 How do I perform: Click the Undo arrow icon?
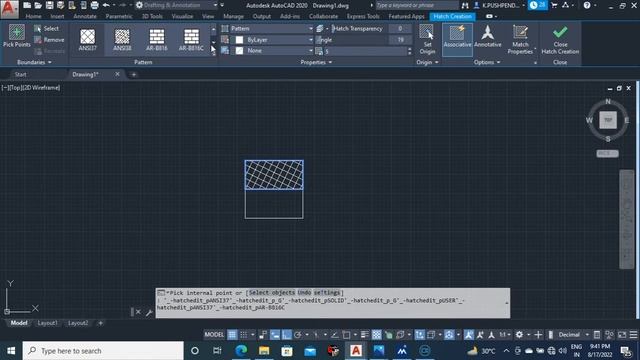pyautogui.click(x=106, y=5)
